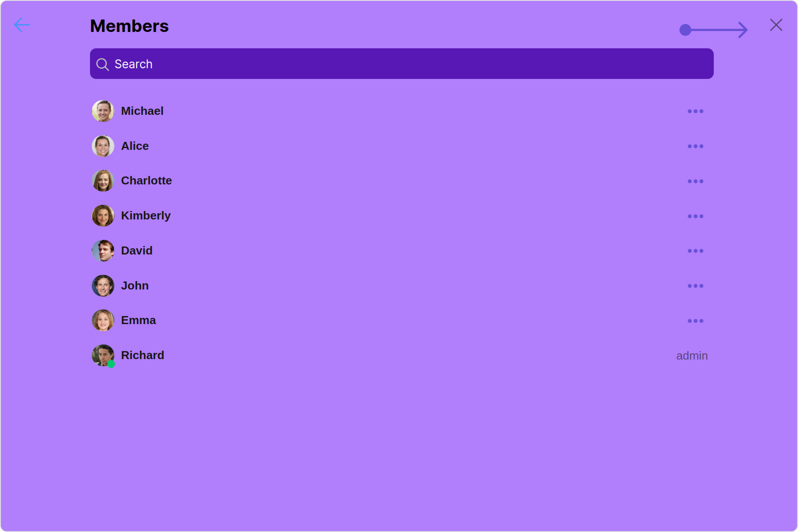Open John's more options menu
The height and width of the screenshot is (532, 798).
695,286
